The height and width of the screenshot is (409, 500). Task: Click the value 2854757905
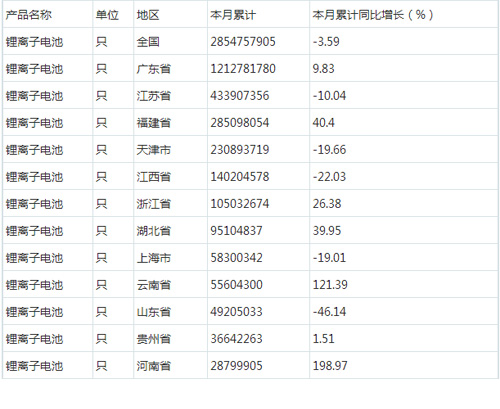243,42
